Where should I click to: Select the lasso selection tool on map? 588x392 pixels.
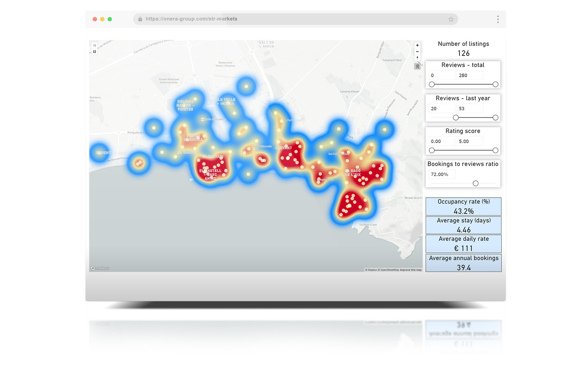[x=95, y=45]
